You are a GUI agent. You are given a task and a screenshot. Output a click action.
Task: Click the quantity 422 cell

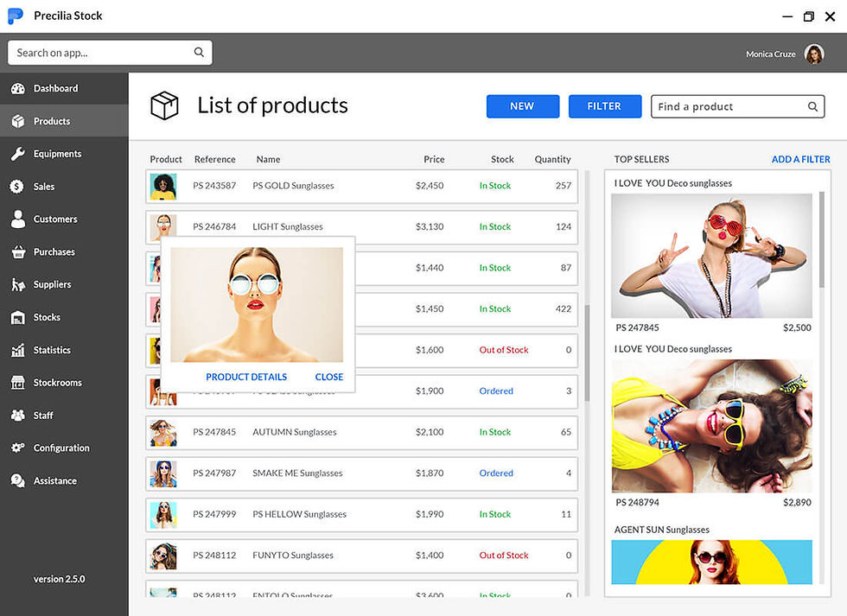point(564,308)
